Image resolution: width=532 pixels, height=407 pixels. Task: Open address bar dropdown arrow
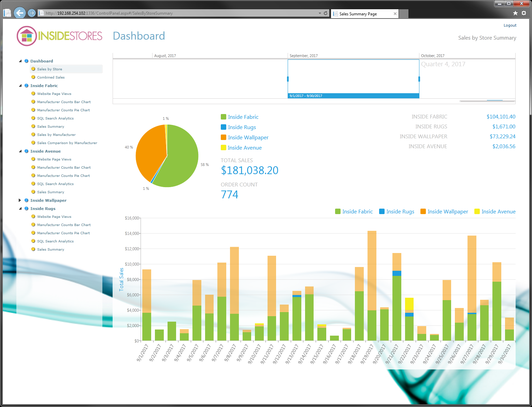(320, 13)
